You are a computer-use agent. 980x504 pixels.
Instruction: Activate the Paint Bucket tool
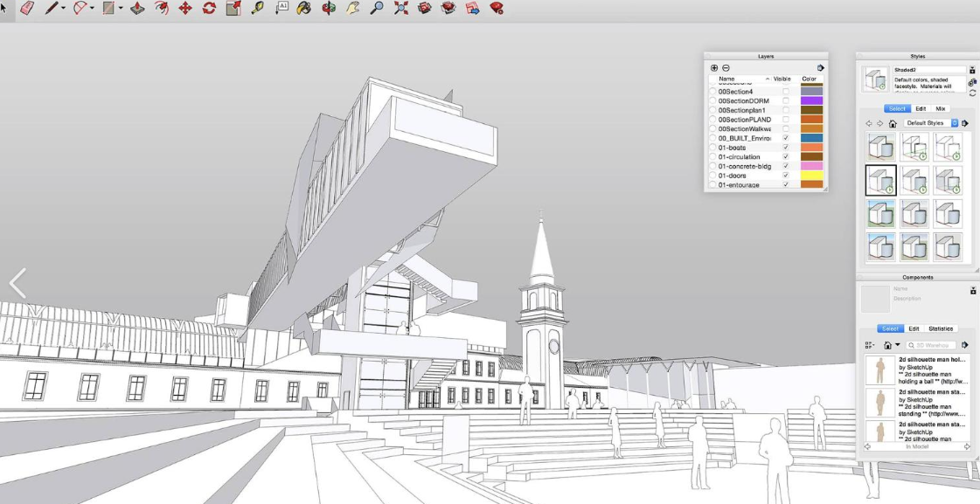click(304, 8)
